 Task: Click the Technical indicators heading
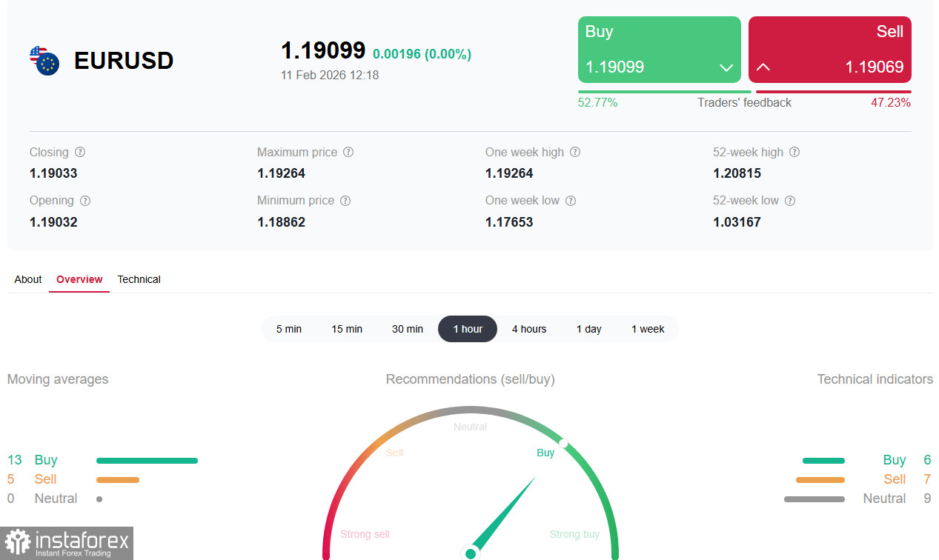point(875,379)
